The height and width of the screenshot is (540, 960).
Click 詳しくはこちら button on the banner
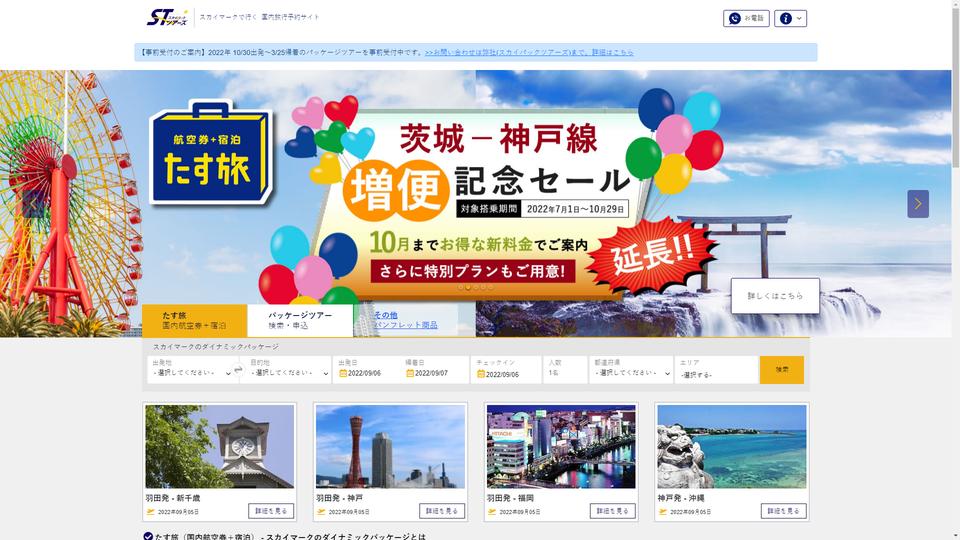coord(775,296)
